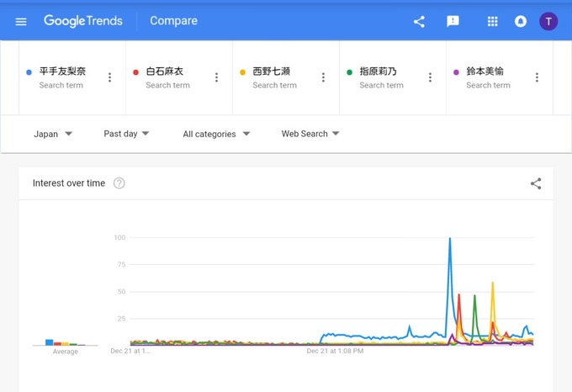Open the notifications bell
The height and width of the screenshot is (392, 572).
pyautogui.click(x=521, y=21)
